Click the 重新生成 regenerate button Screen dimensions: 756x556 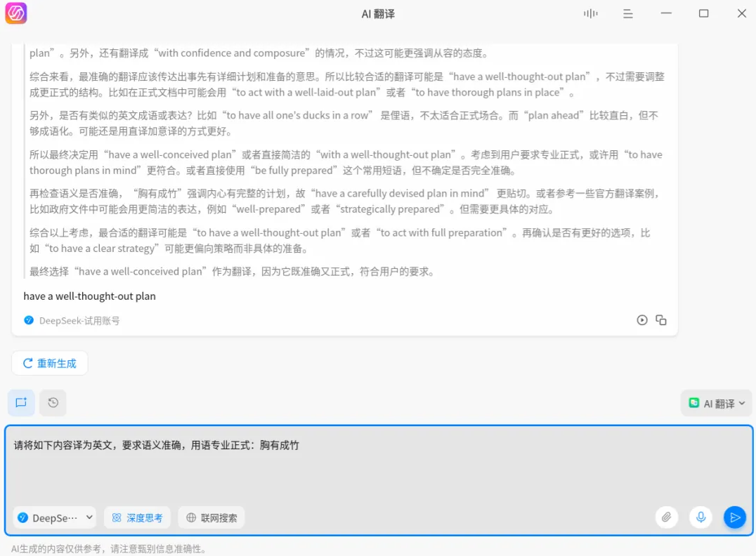coord(50,363)
